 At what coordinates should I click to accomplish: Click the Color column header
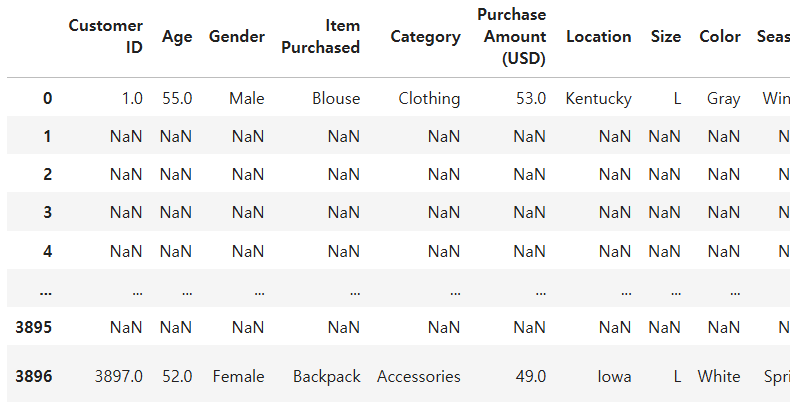(x=720, y=36)
